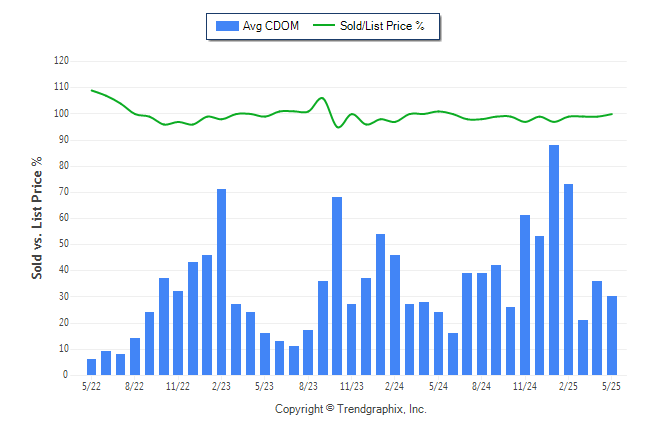This screenshot has height=434, width=646.
Task: Select the Avg CDOM legend label
Action: click(x=271, y=26)
